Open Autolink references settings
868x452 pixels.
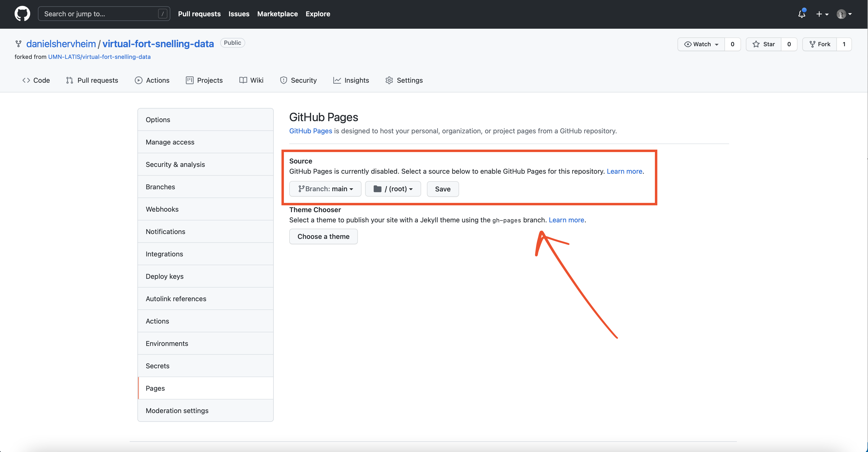[x=206, y=299]
